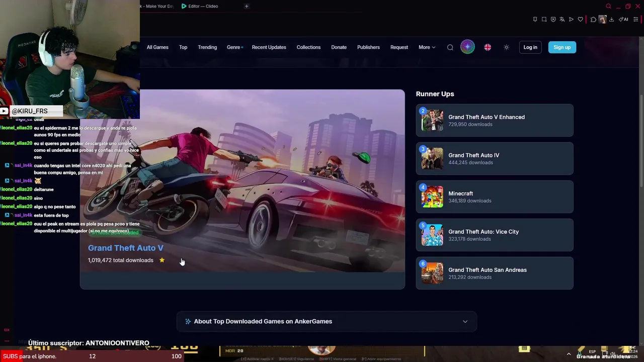This screenshot has height=362, width=644.
Task: Open Recent Updates in the navbar
Action: click(269, 47)
